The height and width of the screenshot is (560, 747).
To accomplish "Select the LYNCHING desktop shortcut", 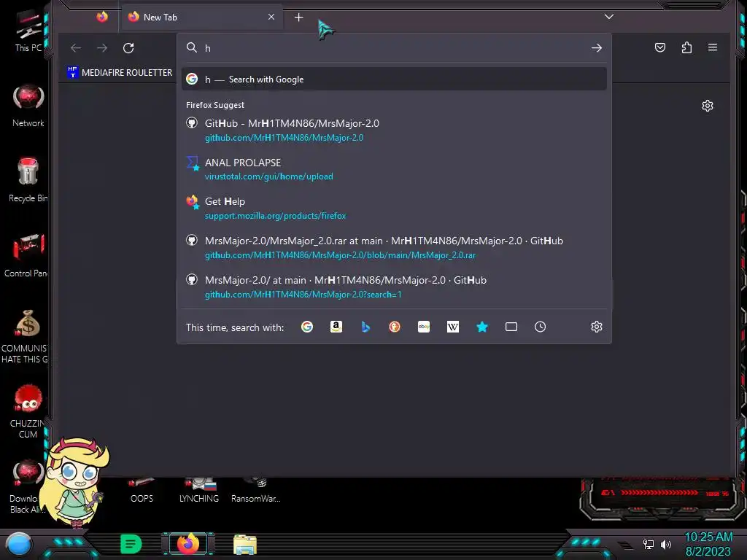I will [x=199, y=492].
